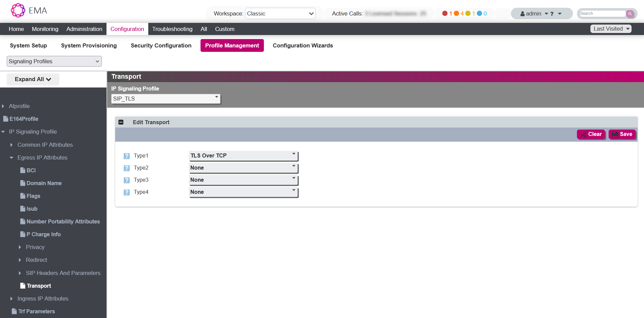644x318 pixels.
Task: Save the transport settings
Action: click(622, 134)
